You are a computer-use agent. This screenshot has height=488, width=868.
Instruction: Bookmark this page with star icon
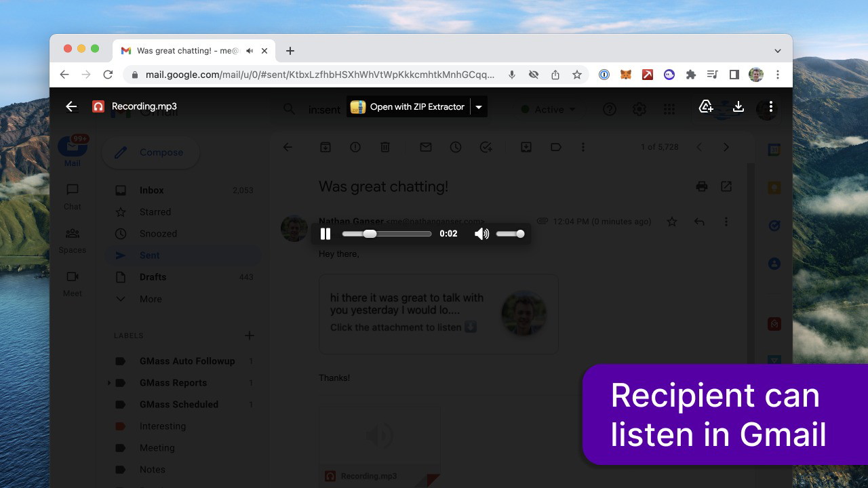click(x=577, y=75)
